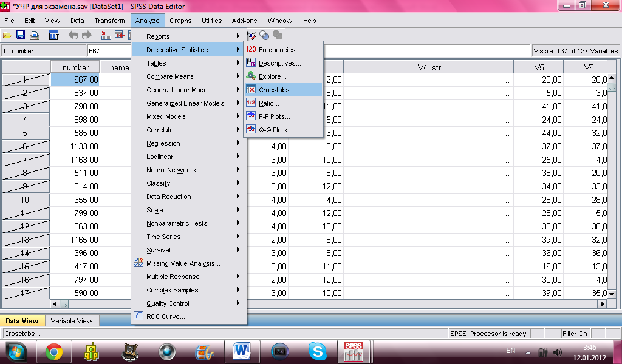The image size is (622, 364).
Task: Click the EN language indicator in tray
Action: point(510,351)
